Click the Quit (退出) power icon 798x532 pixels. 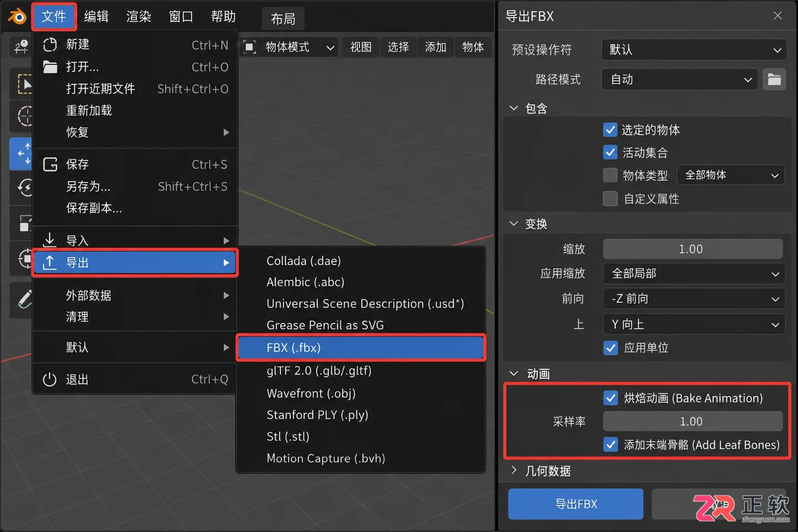click(50, 380)
